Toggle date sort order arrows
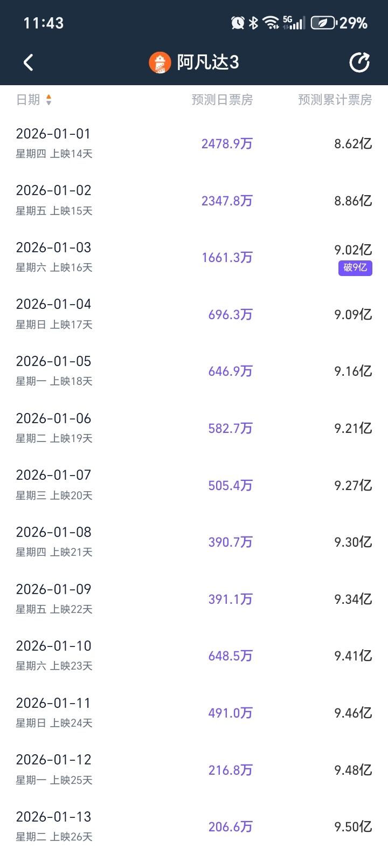388x868 pixels. point(48,100)
